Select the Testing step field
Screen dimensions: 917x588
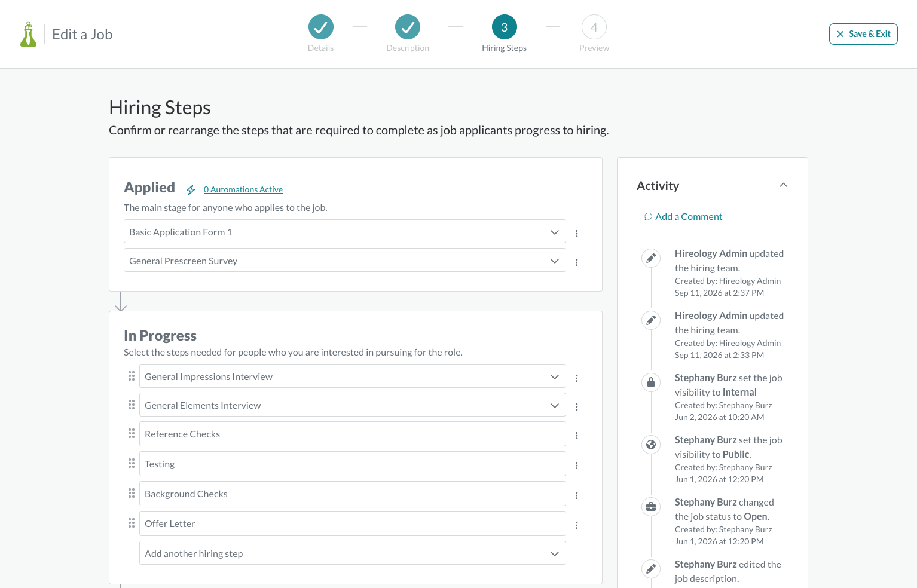[x=353, y=464]
